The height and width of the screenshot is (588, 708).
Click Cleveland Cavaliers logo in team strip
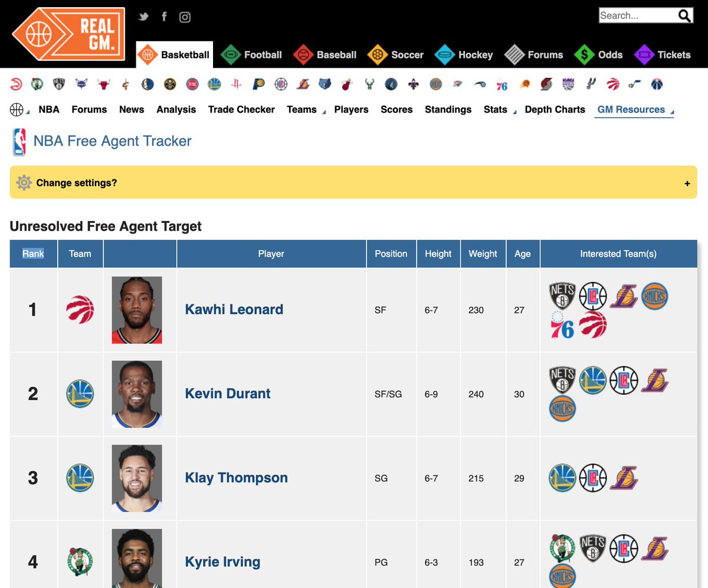(x=124, y=84)
